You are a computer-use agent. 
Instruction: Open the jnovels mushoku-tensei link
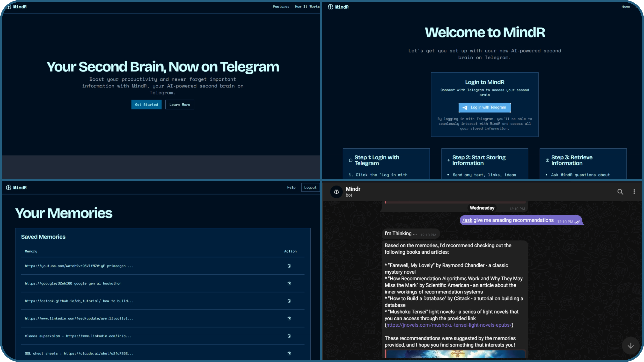click(x=449, y=325)
